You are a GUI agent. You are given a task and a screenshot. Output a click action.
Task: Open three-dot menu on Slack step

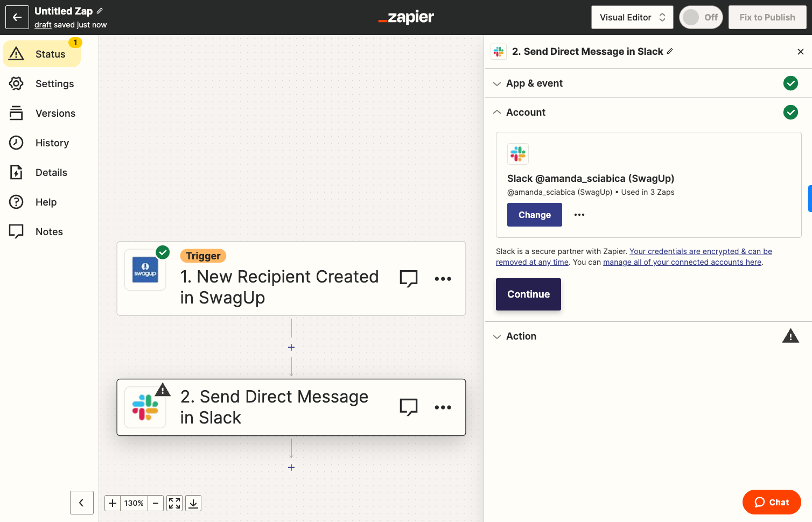[443, 407]
